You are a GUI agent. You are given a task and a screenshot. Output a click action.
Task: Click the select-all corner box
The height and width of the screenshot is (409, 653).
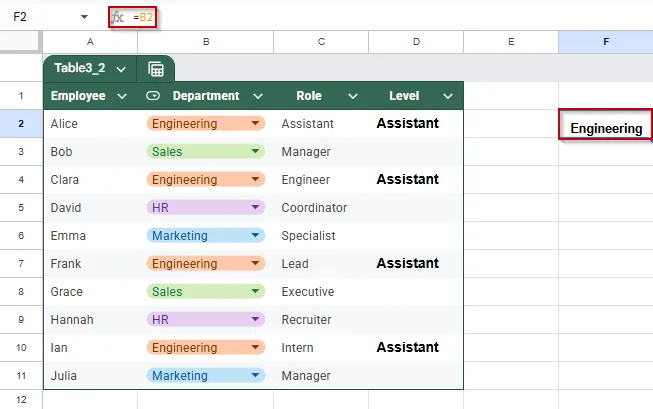pos(20,42)
